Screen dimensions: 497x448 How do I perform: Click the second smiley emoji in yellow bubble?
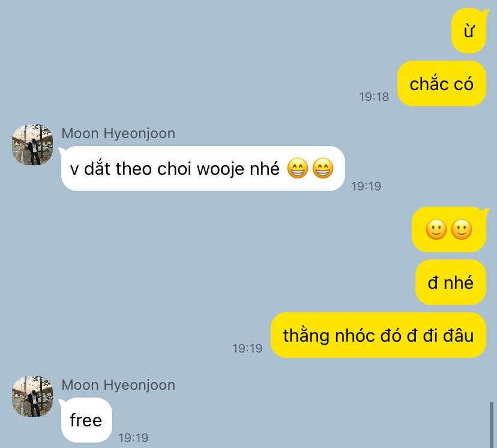461,229
